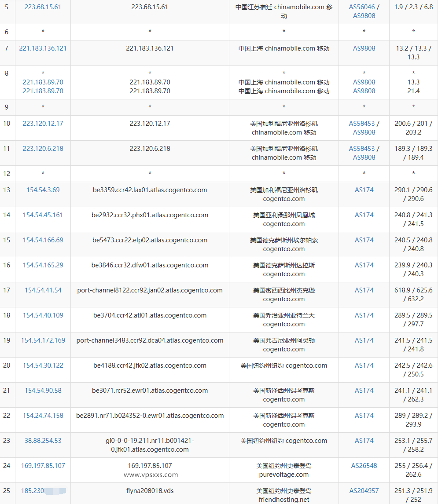Select hostname port-channel3483.ccr92.dca04.atlas.cogentco.com
This screenshot has height=504, width=438.
[150, 340]
